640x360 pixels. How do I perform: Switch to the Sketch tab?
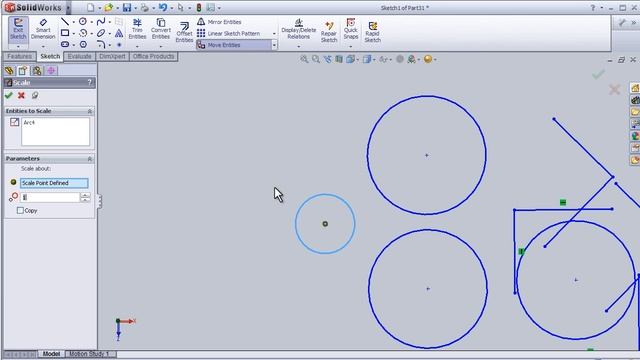(50, 56)
